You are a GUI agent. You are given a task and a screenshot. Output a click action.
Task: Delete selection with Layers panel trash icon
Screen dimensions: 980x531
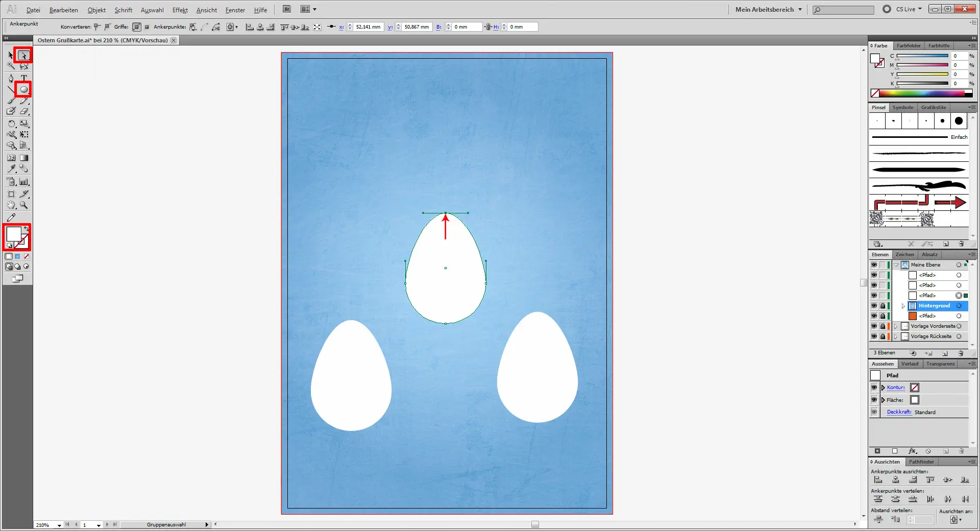(961, 353)
